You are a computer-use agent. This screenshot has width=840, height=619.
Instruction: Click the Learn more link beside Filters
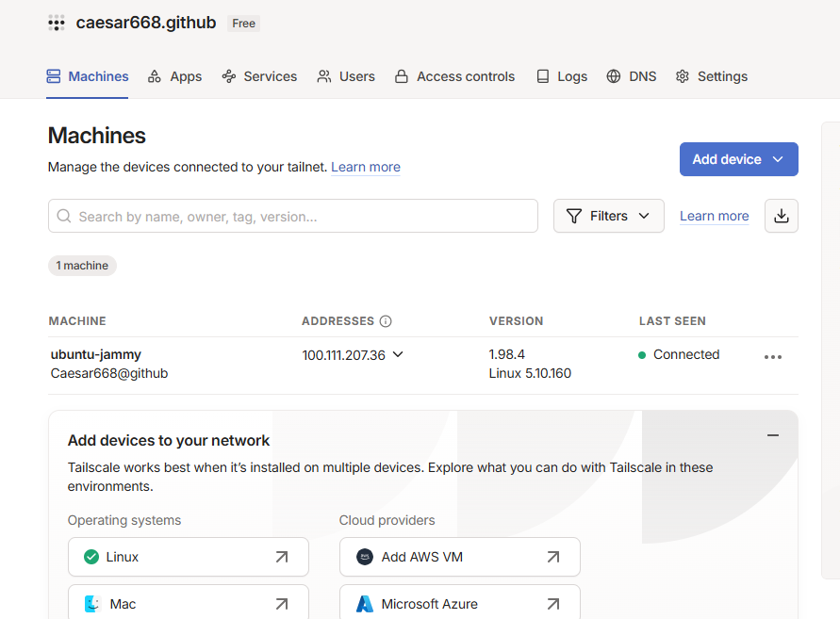(x=714, y=216)
